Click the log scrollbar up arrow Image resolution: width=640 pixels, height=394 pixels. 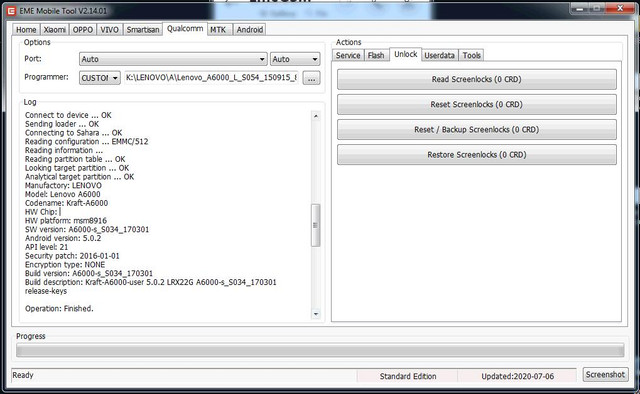pyautogui.click(x=316, y=116)
